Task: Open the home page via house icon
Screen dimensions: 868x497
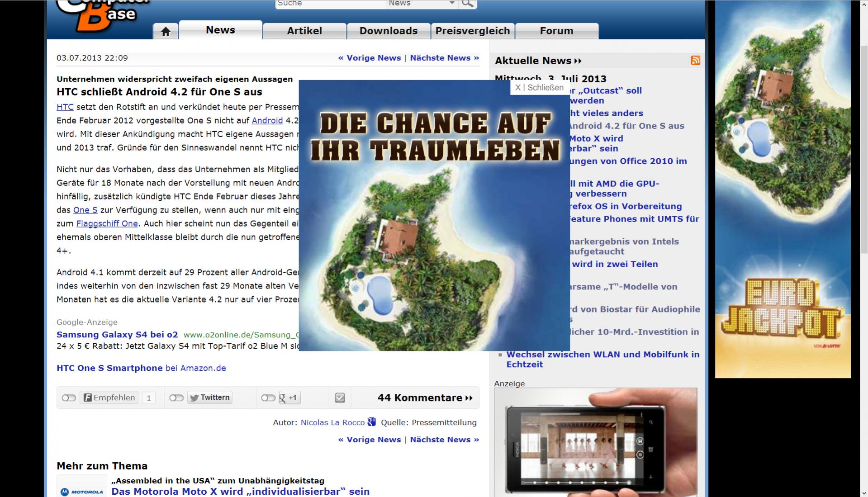Action: pyautogui.click(x=166, y=31)
